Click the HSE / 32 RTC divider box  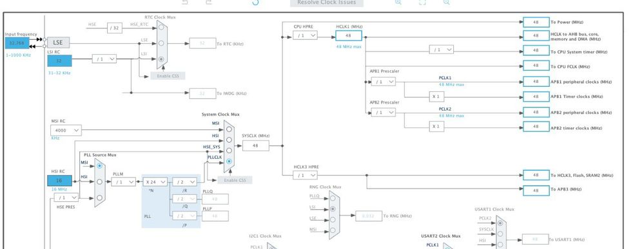pos(115,28)
